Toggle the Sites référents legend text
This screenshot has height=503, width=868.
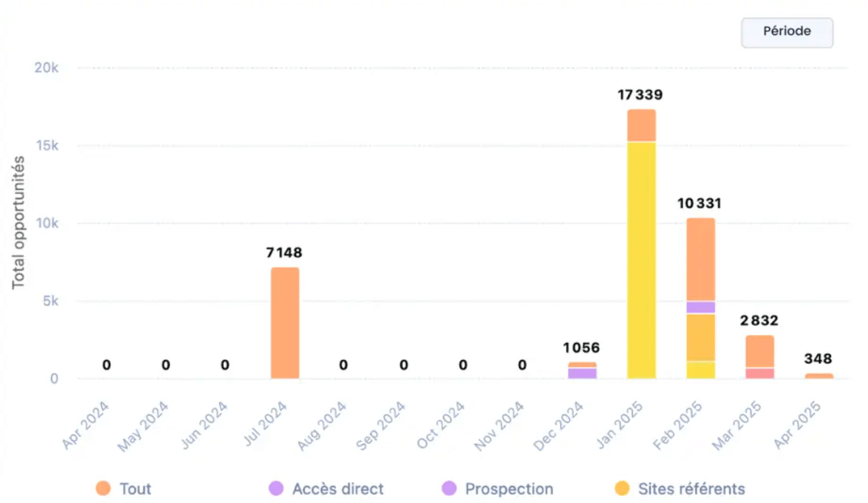(x=691, y=489)
